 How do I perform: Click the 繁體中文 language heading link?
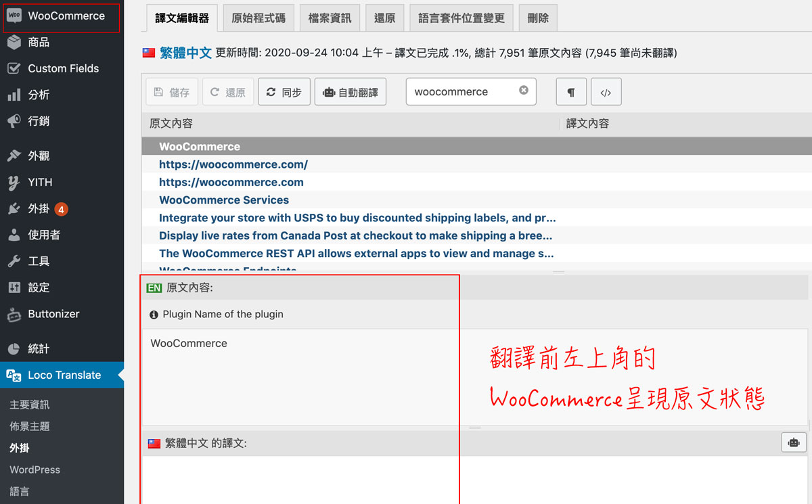[185, 53]
